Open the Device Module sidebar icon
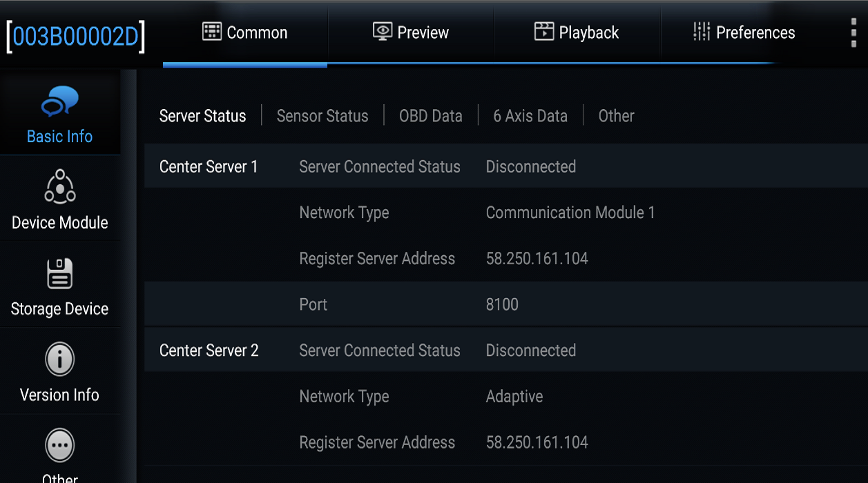The width and height of the screenshot is (868, 483). (x=60, y=186)
